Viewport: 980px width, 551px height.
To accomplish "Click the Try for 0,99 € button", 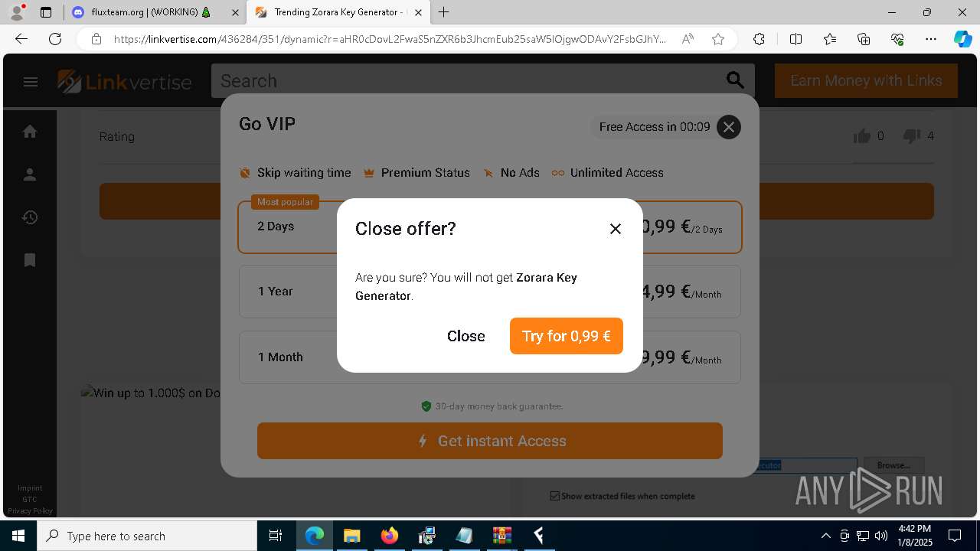I will click(567, 336).
